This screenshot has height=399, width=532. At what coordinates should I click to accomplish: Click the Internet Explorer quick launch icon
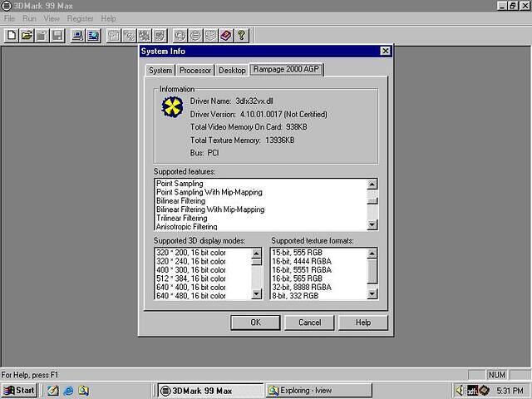pos(68,390)
